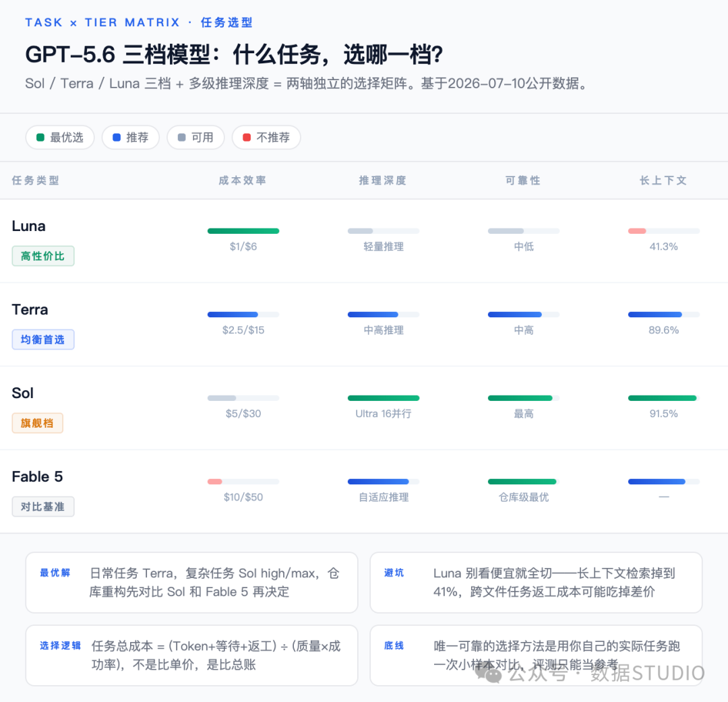
Task: Select the 最优选 legend chip label
Action: 66,137
